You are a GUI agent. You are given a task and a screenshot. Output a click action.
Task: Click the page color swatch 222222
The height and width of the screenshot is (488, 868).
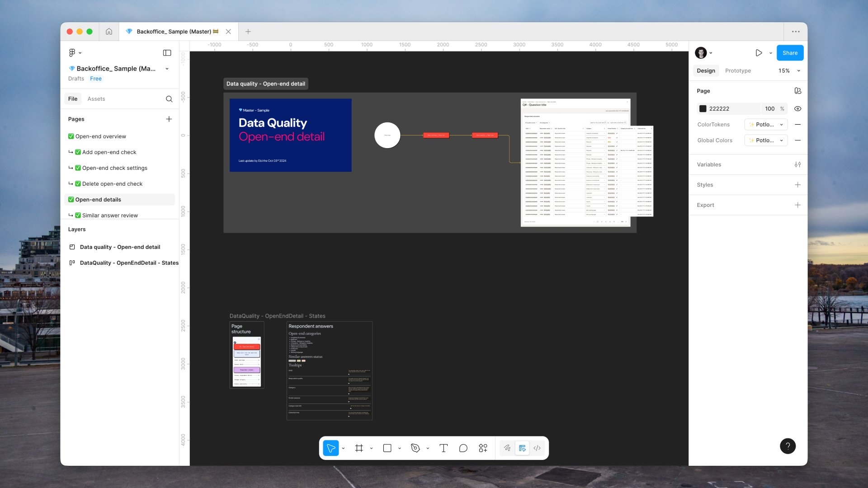(703, 109)
